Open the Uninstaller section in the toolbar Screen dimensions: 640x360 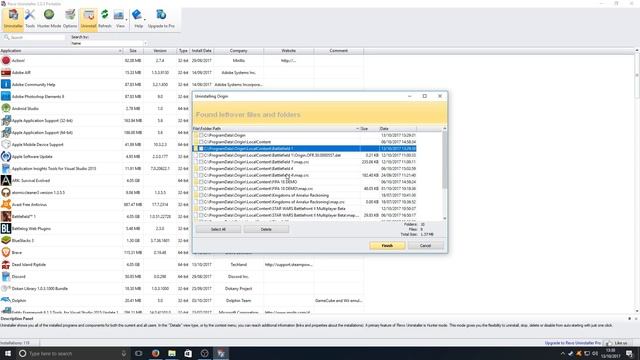click(13, 19)
